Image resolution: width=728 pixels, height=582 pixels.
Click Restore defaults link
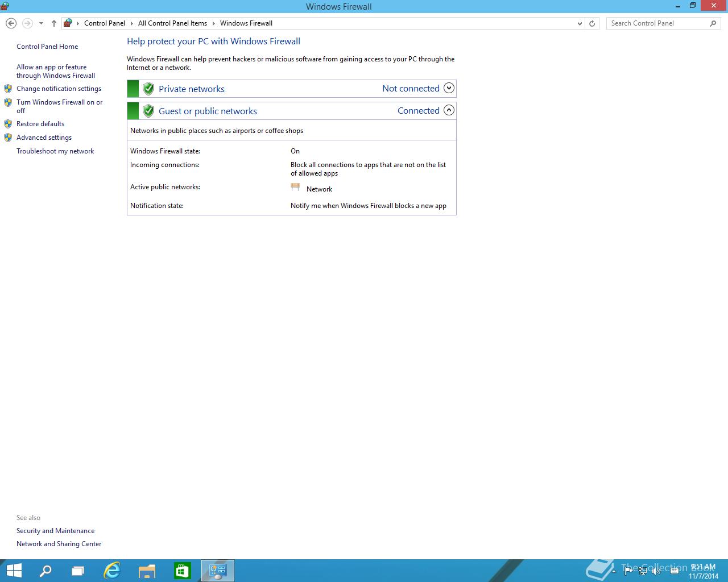point(40,124)
